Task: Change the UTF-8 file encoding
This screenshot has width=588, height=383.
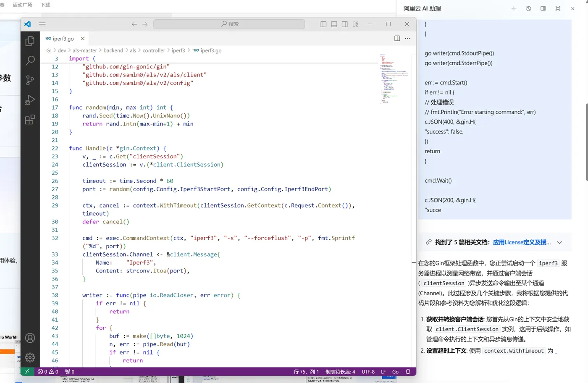Action: tap(368, 372)
